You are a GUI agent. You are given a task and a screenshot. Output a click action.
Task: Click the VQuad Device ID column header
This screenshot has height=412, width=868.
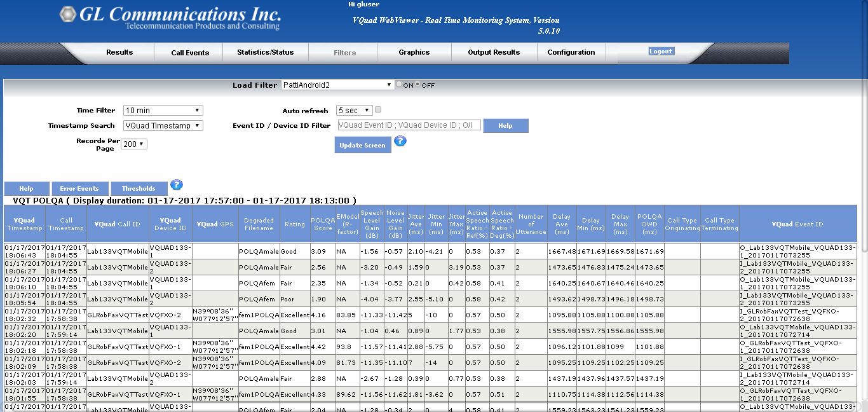tap(170, 224)
